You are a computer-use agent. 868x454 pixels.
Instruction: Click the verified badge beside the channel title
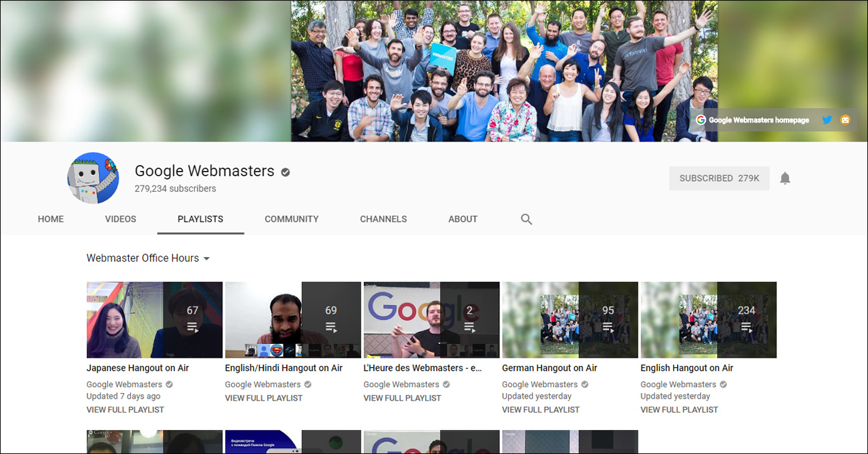pos(286,172)
